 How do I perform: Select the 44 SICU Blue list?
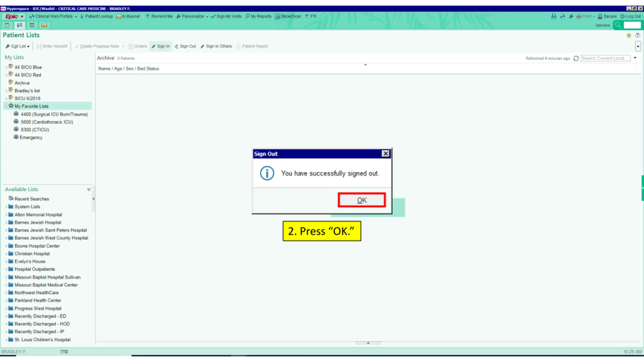point(28,67)
